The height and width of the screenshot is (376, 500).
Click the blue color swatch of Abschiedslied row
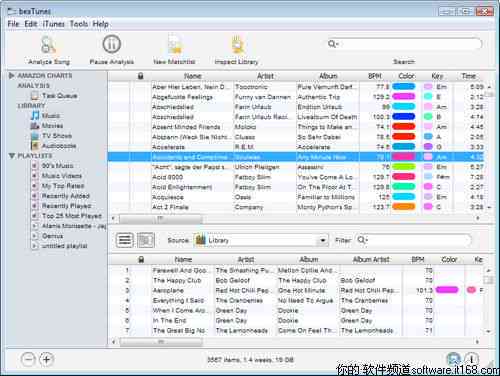pos(404,117)
